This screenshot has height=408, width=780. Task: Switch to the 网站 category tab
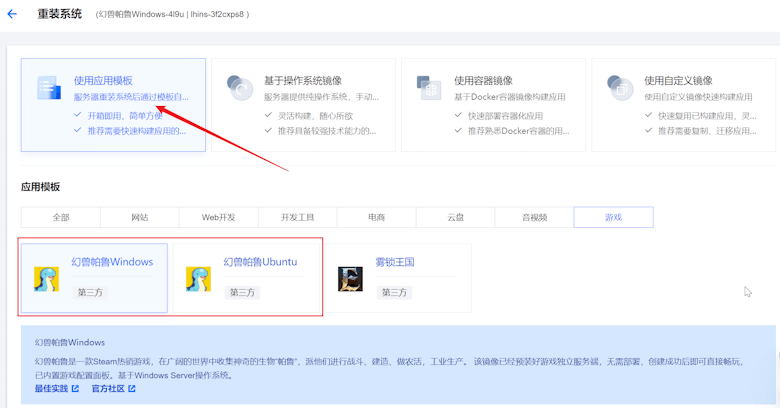(140, 217)
